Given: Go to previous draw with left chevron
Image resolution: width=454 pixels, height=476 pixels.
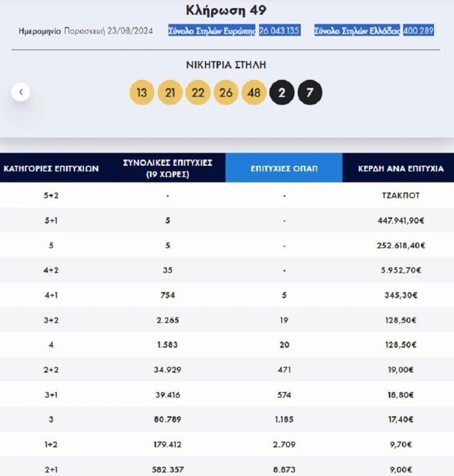Looking at the screenshot, I should (21, 92).
